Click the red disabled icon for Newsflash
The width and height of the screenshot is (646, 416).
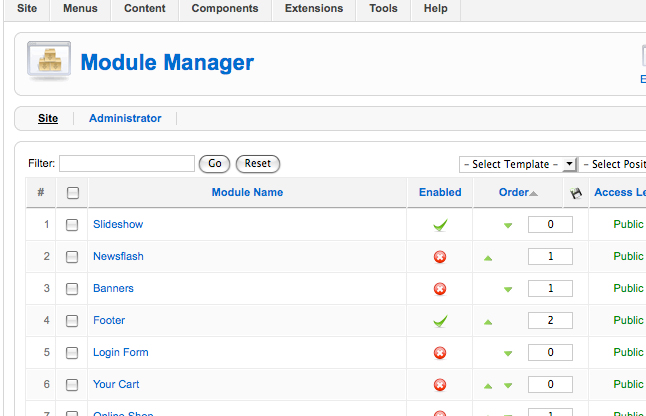439,257
